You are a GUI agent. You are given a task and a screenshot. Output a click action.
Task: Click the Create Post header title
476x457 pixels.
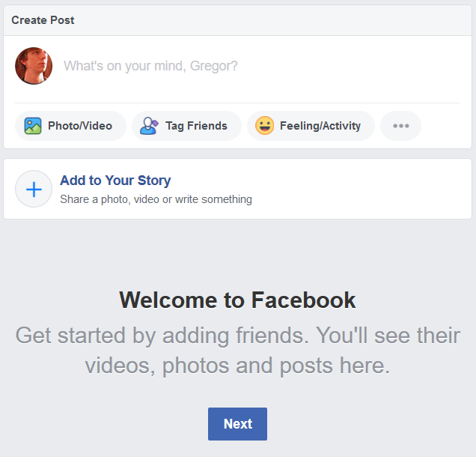[x=43, y=19]
